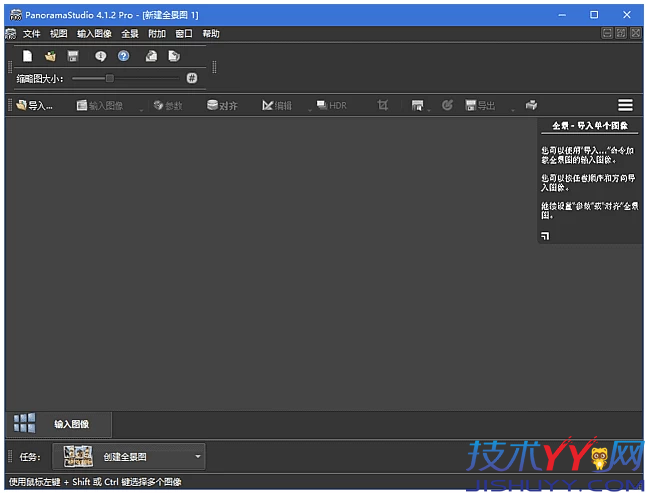Click the status bar hint text

[x=95, y=482]
